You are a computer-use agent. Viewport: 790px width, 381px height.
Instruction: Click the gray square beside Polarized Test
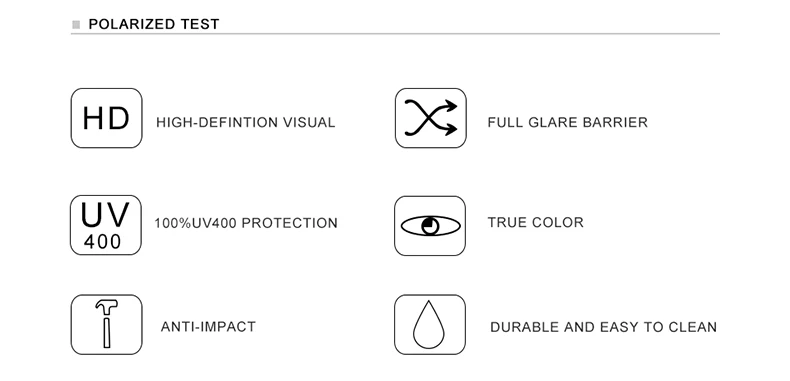click(76, 24)
